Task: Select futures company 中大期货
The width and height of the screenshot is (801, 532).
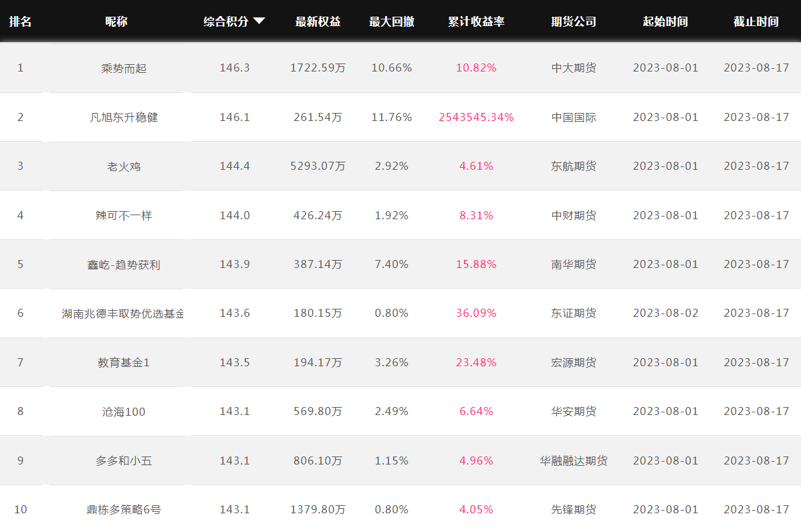Action: tap(574, 68)
